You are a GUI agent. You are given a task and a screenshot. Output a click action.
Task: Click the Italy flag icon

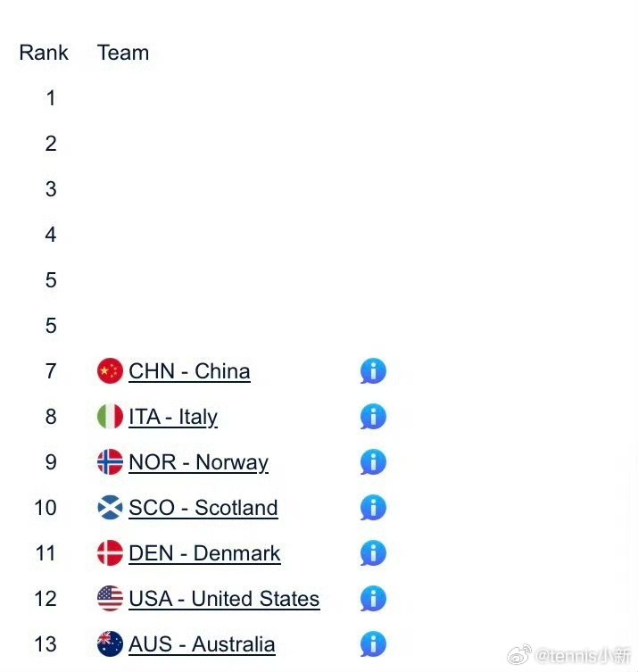(x=110, y=417)
